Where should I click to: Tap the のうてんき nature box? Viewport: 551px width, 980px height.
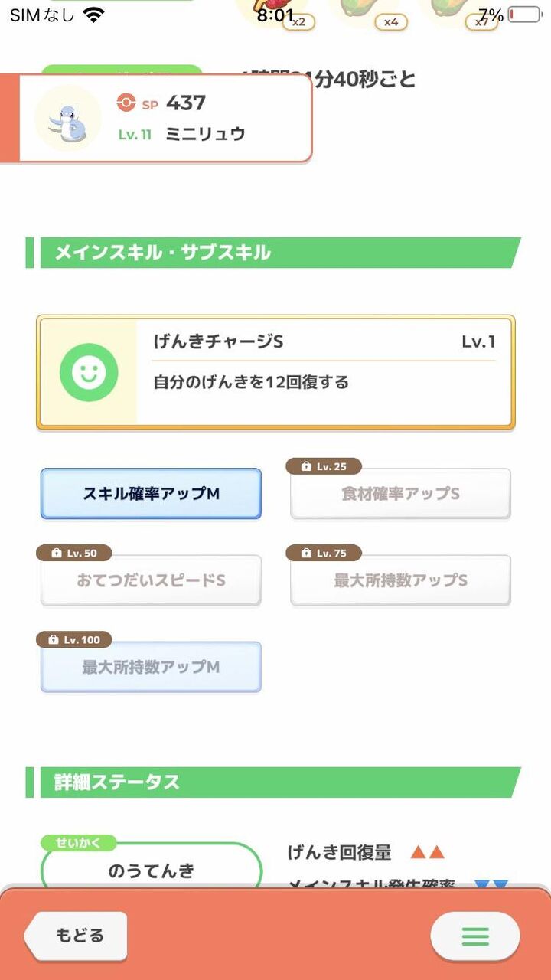(x=152, y=870)
